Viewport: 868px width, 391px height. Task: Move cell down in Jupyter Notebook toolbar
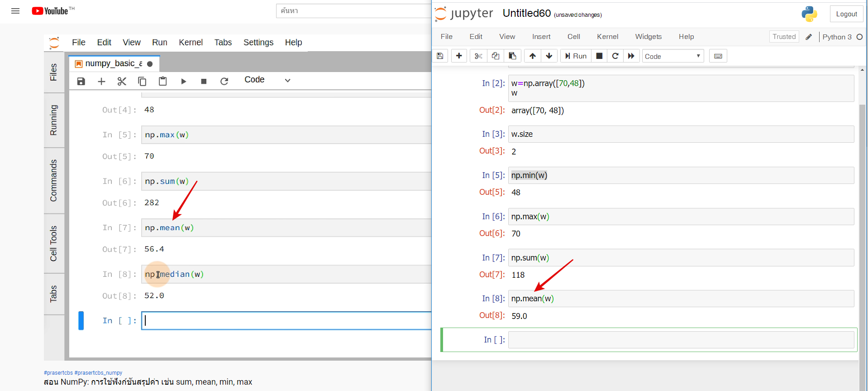click(x=549, y=56)
